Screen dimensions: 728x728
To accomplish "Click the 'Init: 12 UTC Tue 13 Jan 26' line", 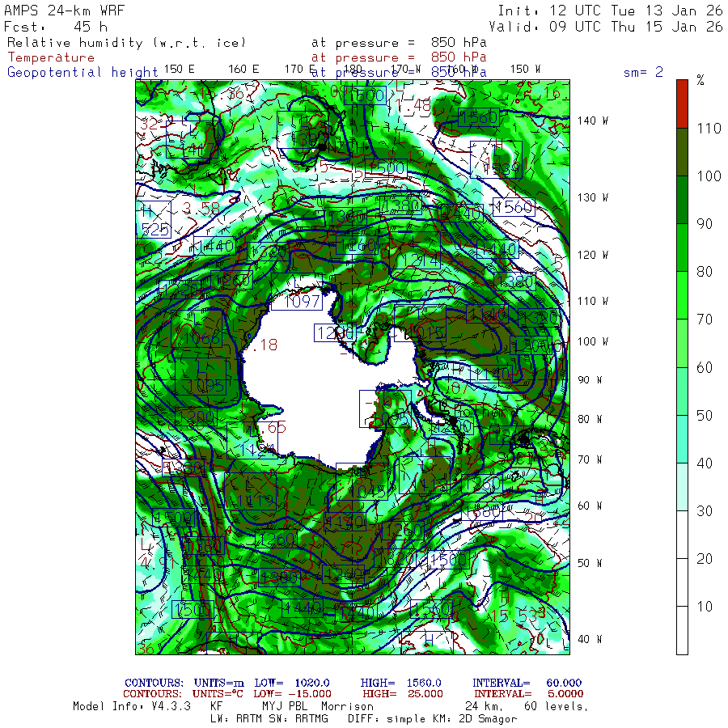I will (x=610, y=11).
